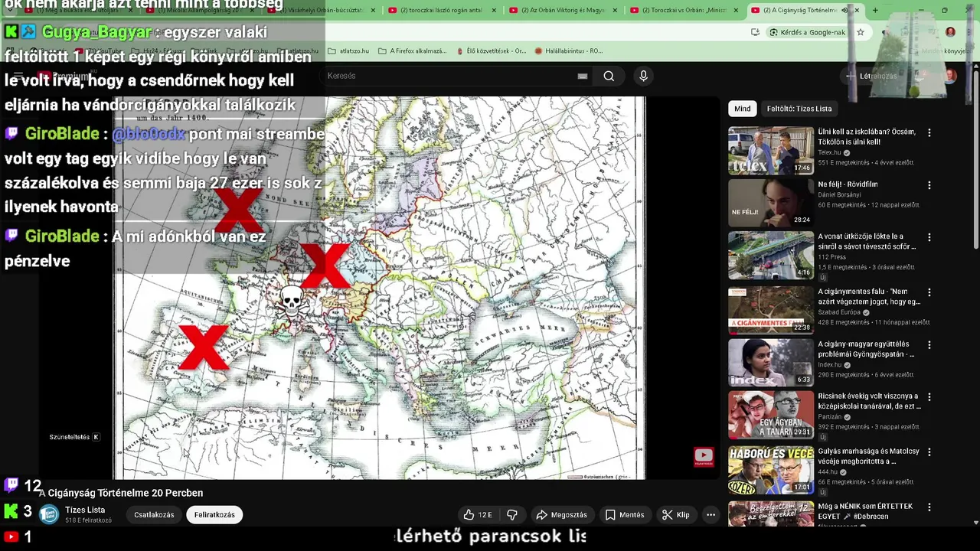Image resolution: width=980 pixels, height=551 pixels.
Task: Open options menu for A vonat ütközője
Action: click(x=929, y=237)
